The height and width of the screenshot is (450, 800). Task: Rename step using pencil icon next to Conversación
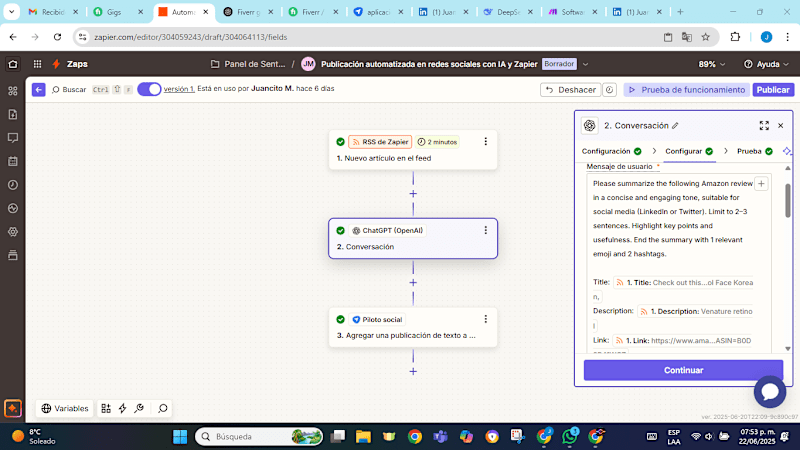(x=675, y=126)
